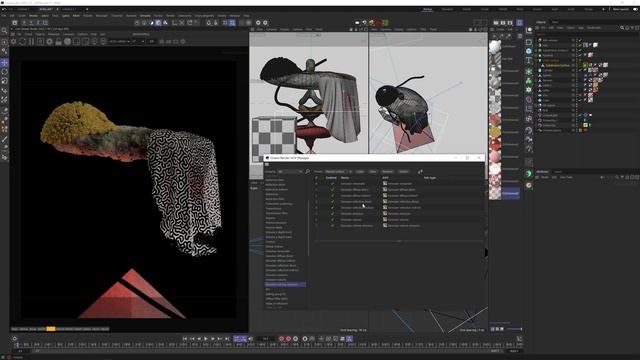Toggle Live Viewer lock resolution padlock icon
640x360 pixels.
click(x=58, y=42)
